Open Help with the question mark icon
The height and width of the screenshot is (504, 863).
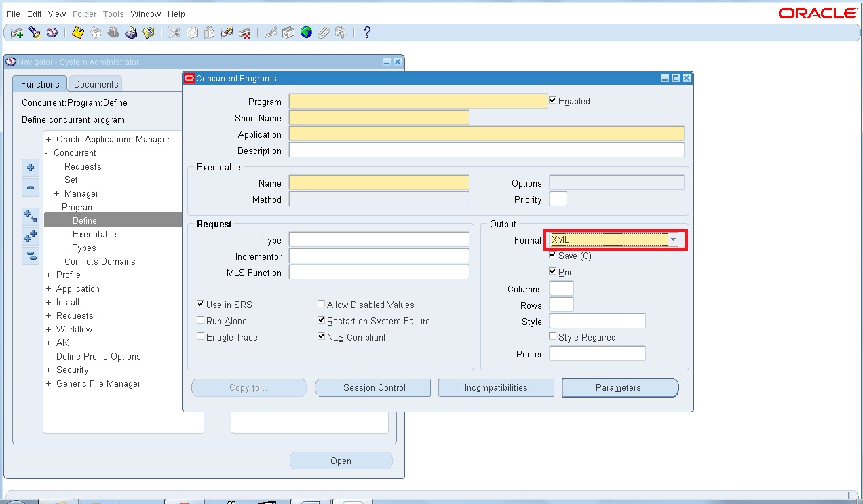coord(366,32)
